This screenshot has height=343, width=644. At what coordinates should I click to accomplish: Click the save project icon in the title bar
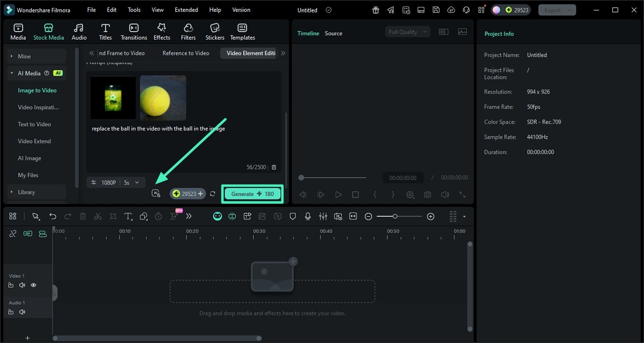click(x=435, y=9)
